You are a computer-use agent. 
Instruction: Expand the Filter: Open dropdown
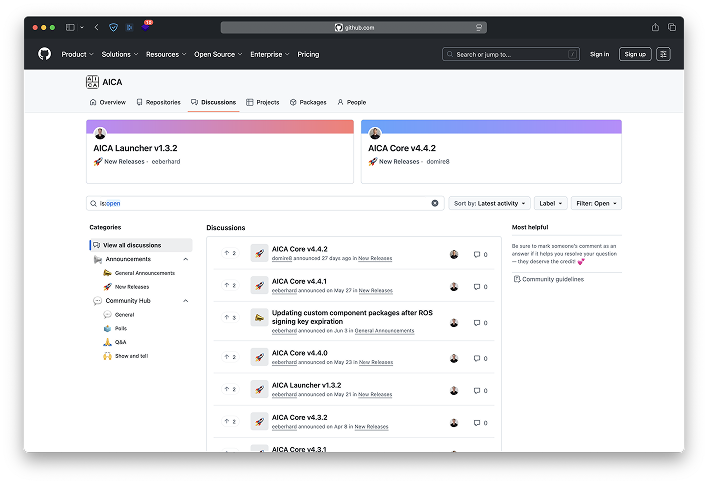click(x=596, y=203)
